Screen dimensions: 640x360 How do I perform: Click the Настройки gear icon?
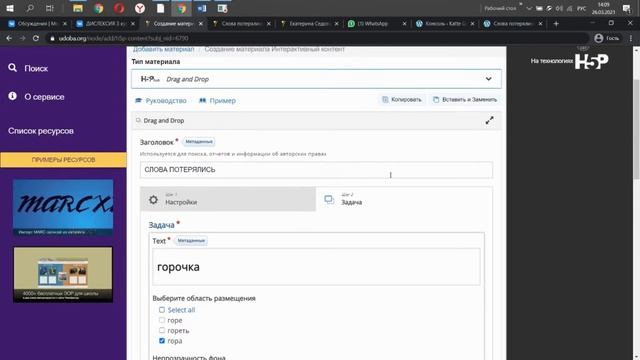[153, 200]
